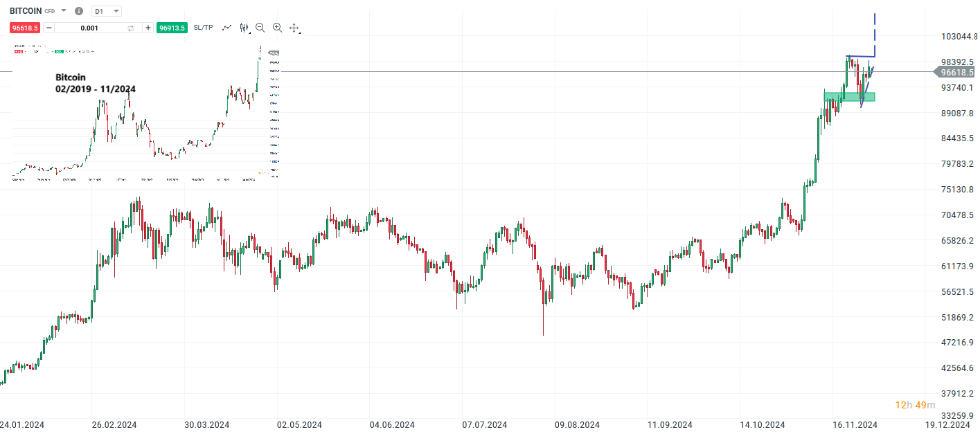Increase order volume with the plus stepper
Viewport: 980px width, 434px height.
pyautogui.click(x=148, y=28)
